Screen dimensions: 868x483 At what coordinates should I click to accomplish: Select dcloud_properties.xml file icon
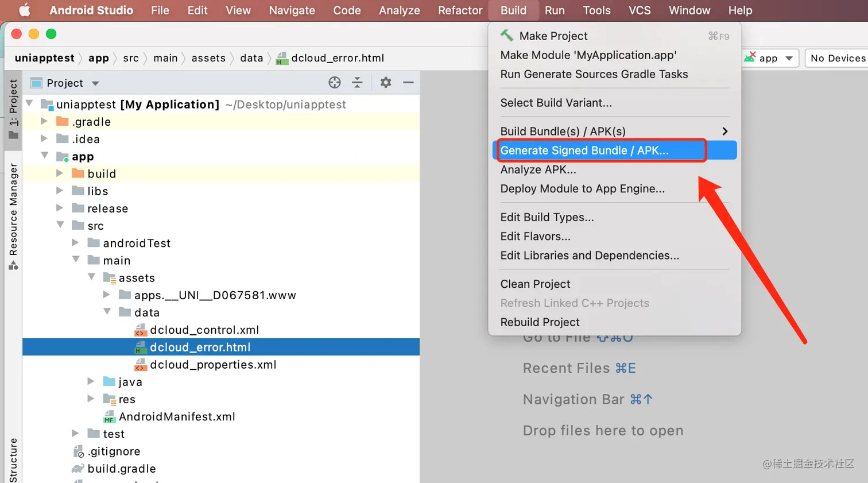click(141, 364)
